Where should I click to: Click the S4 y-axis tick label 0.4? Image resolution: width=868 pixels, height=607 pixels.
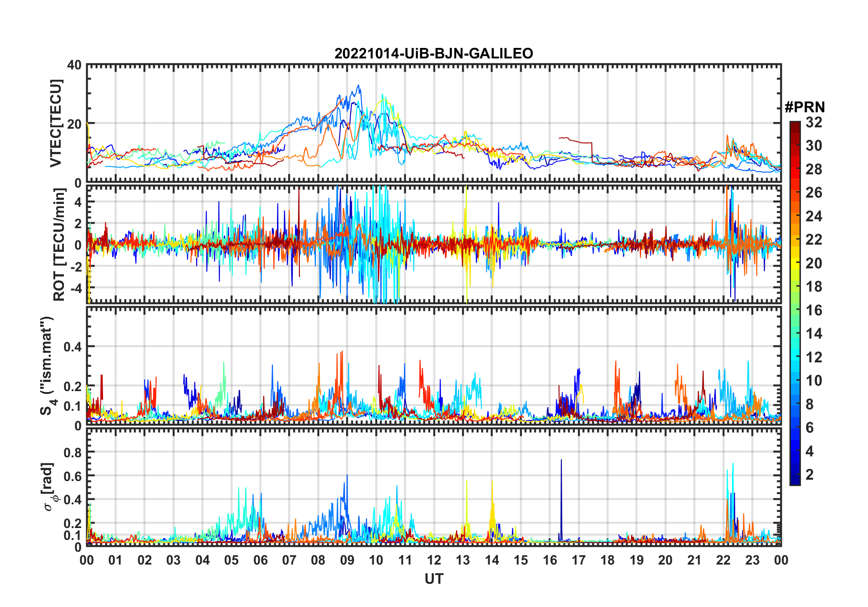(73, 347)
